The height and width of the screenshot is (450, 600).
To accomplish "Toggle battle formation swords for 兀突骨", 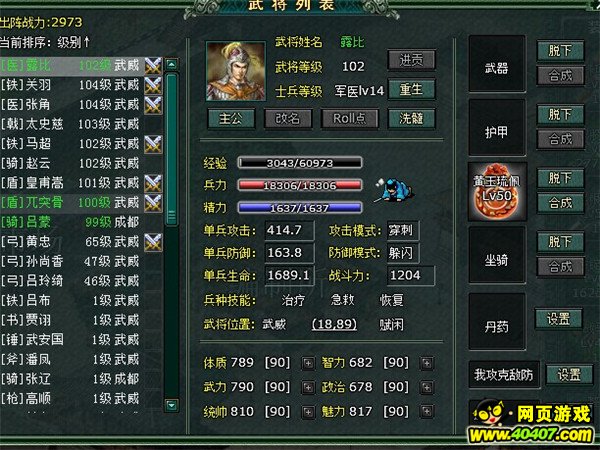I will point(153,203).
